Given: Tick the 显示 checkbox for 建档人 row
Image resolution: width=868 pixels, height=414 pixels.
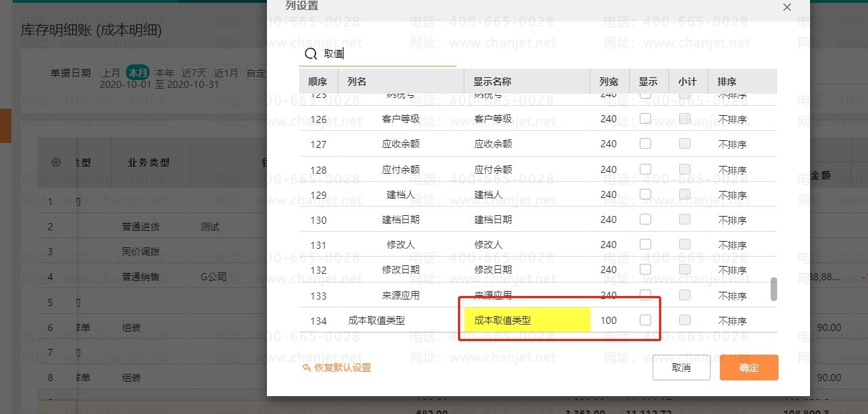Looking at the screenshot, I should click(x=645, y=194).
